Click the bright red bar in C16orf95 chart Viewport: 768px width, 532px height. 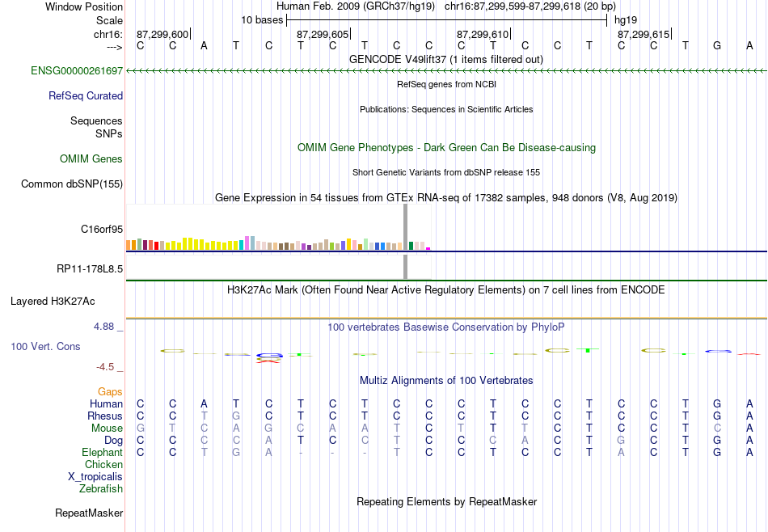tap(156, 246)
